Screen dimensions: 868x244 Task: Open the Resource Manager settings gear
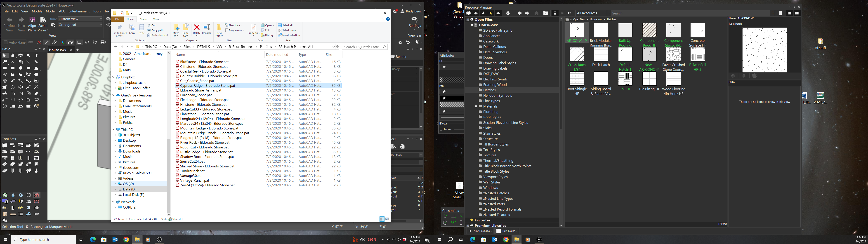pos(508,13)
